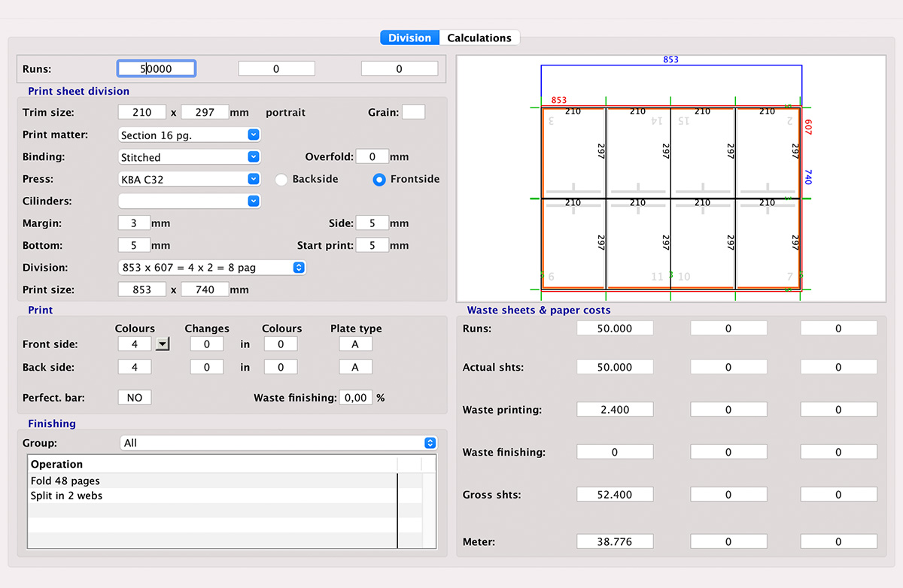Click the Grain input box
Screen dimensions: 903x588
413,111
